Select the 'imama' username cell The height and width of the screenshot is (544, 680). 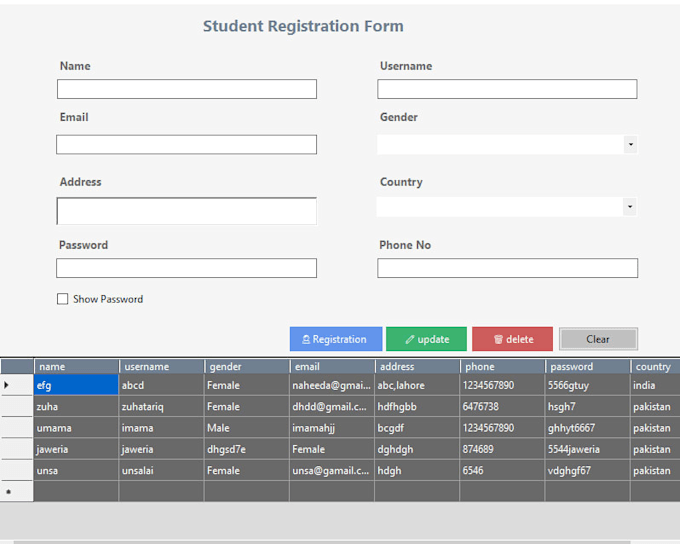coord(161,428)
